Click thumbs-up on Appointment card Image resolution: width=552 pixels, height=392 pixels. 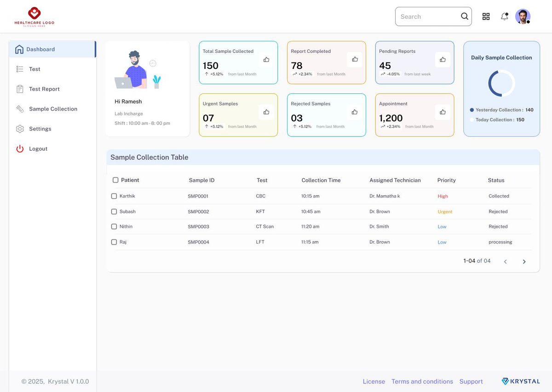point(443,112)
